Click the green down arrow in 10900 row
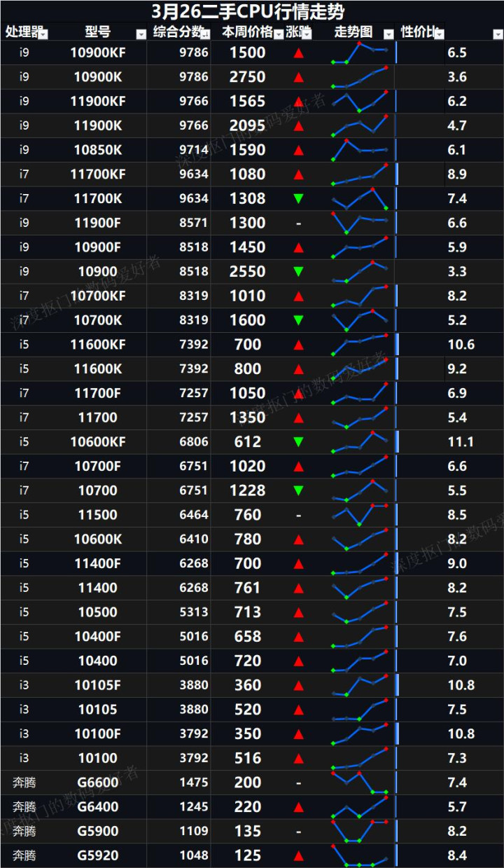Image resolution: width=504 pixels, height=868 pixels. coord(298,272)
